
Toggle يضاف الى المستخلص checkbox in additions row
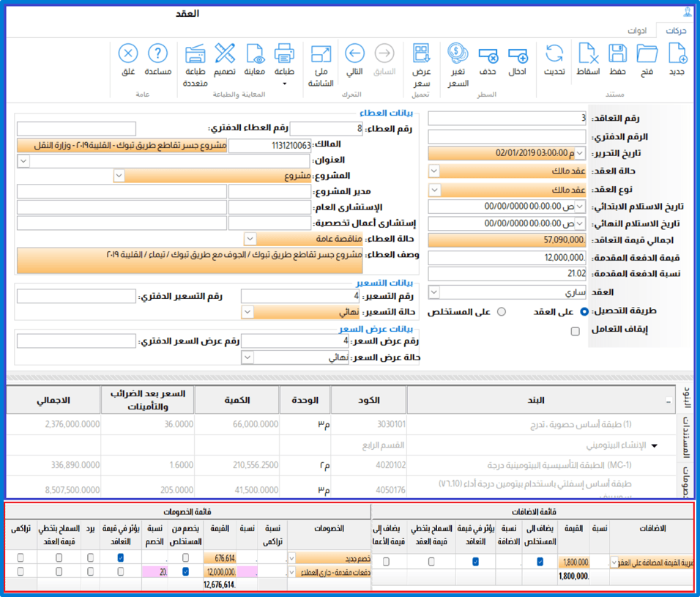click(x=540, y=562)
